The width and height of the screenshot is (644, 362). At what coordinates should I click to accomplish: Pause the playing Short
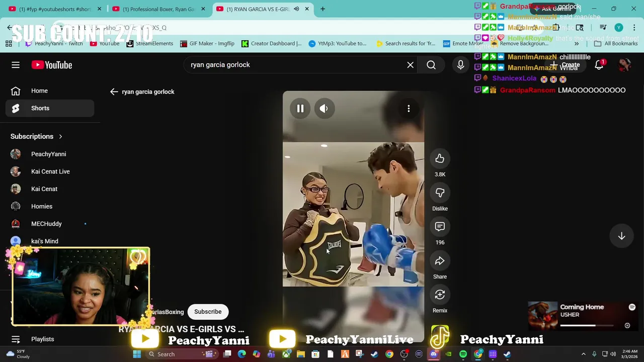(x=300, y=109)
